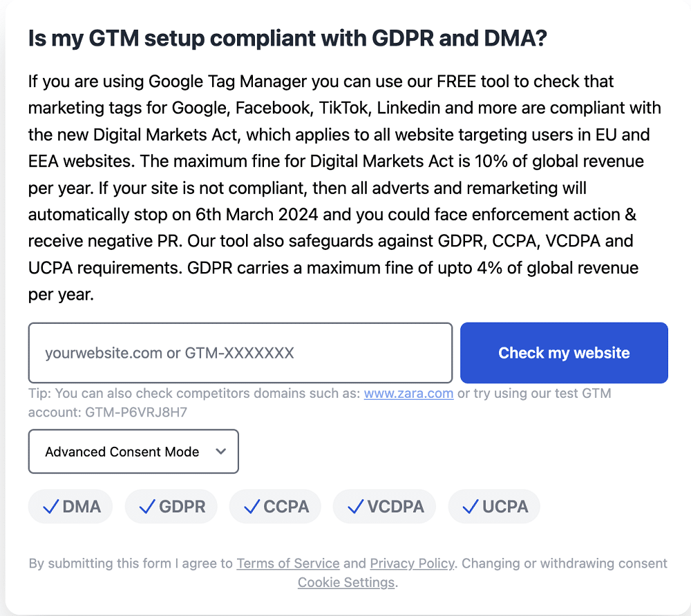The width and height of the screenshot is (691, 616).
Task: Toggle the DMA compliance badge
Action: [x=70, y=506]
